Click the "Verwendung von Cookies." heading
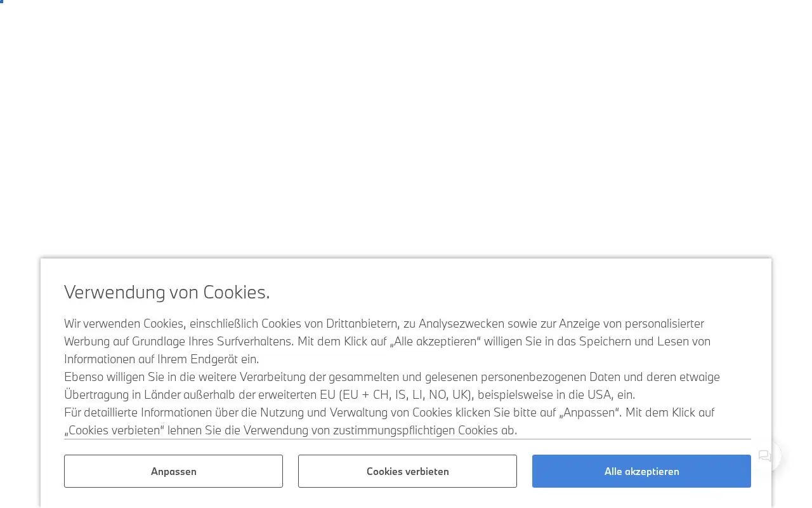 click(x=167, y=292)
